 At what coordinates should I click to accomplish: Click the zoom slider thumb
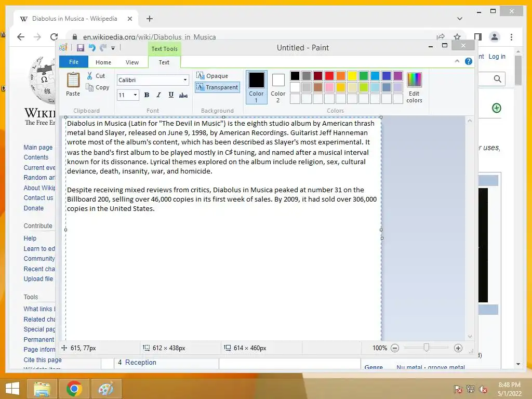427,348
